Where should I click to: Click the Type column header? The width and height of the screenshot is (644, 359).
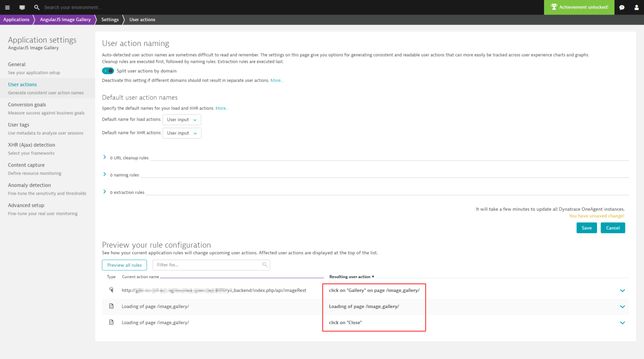click(x=111, y=277)
